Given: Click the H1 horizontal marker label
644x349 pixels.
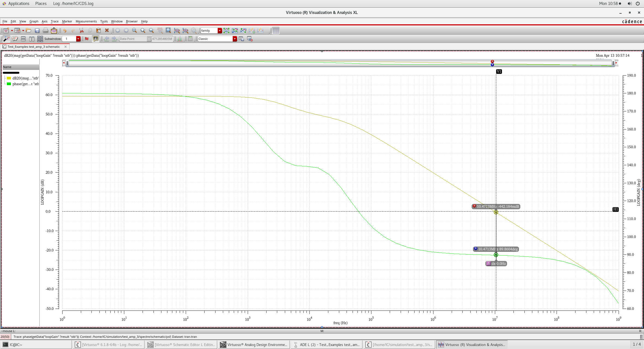Looking at the screenshot, I should [615, 209].
